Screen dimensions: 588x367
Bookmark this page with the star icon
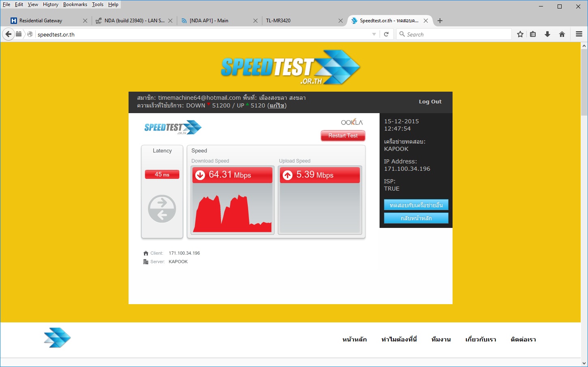pos(520,34)
